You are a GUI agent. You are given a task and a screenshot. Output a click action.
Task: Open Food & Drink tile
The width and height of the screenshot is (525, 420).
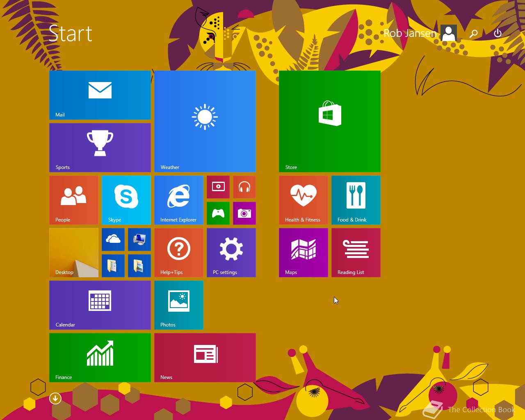(x=356, y=200)
